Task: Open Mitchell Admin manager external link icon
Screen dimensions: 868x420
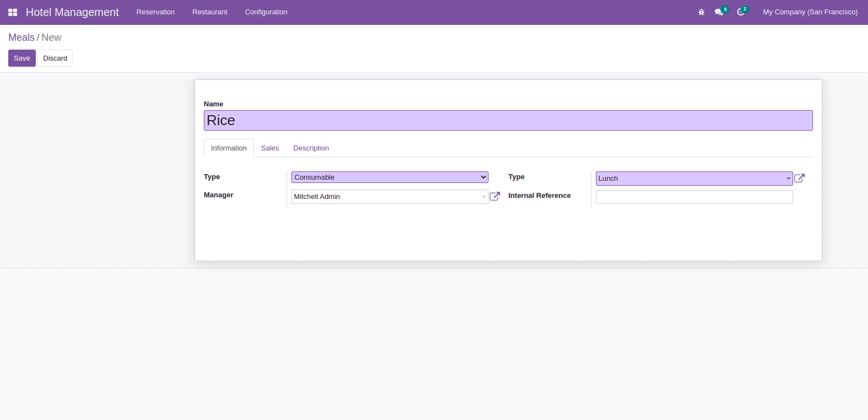Action: click(495, 196)
